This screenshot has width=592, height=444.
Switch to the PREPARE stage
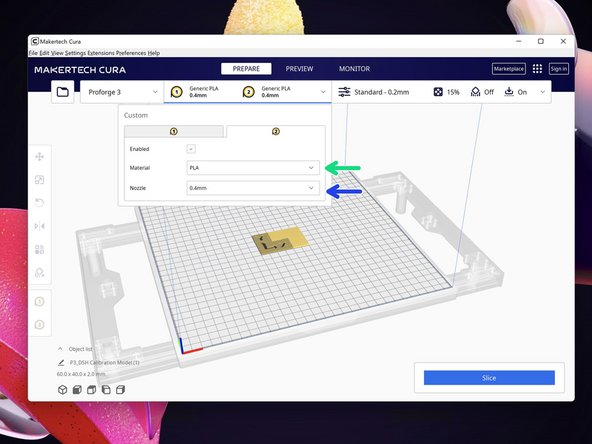pos(246,69)
